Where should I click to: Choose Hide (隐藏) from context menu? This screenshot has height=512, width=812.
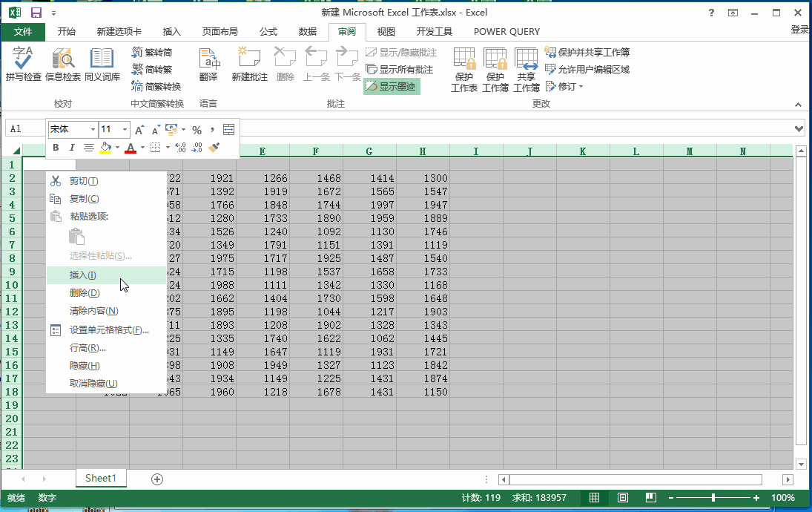click(x=106, y=365)
